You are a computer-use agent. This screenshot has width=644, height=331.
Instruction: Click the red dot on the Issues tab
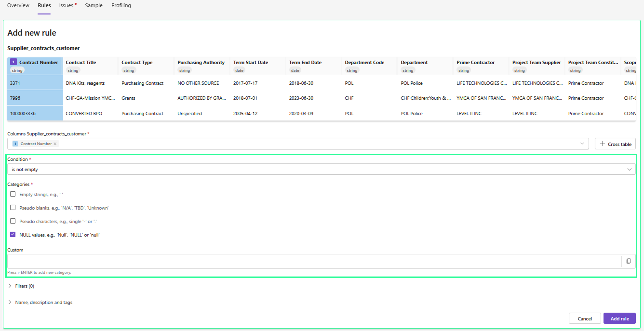76,4
